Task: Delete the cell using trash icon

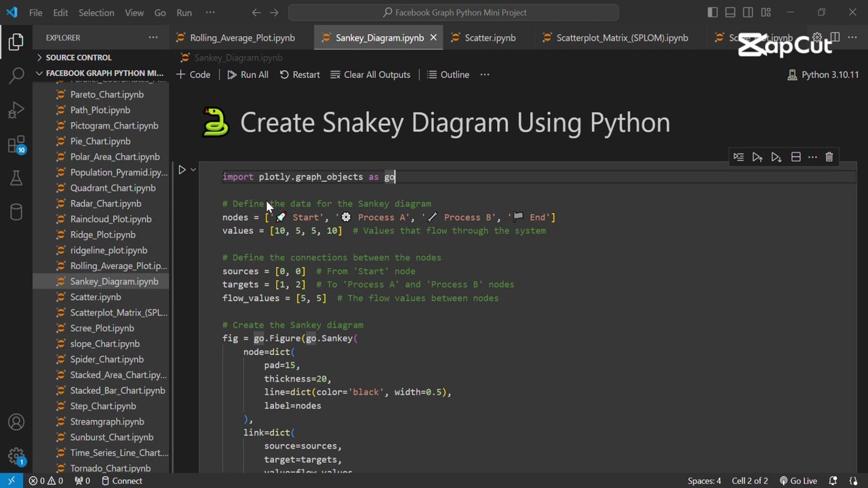Action: (829, 157)
